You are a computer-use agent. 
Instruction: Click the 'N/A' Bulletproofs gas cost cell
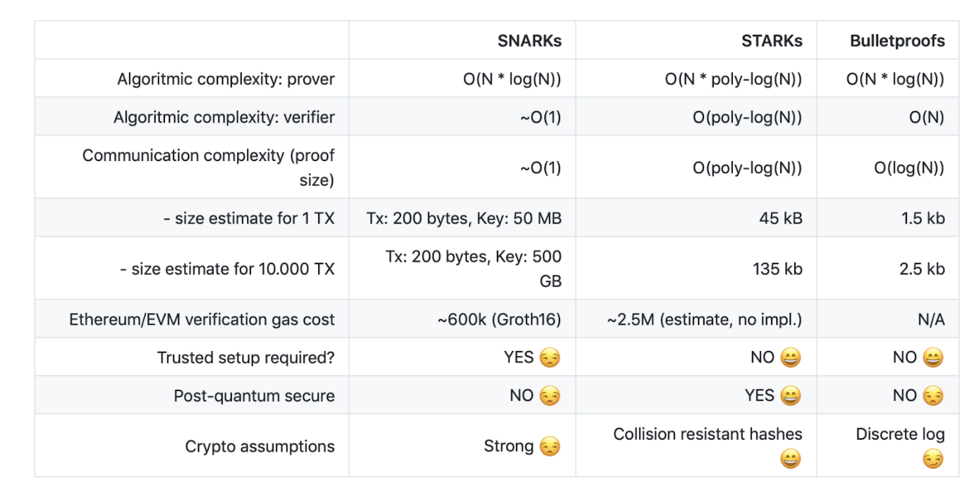(931, 320)
